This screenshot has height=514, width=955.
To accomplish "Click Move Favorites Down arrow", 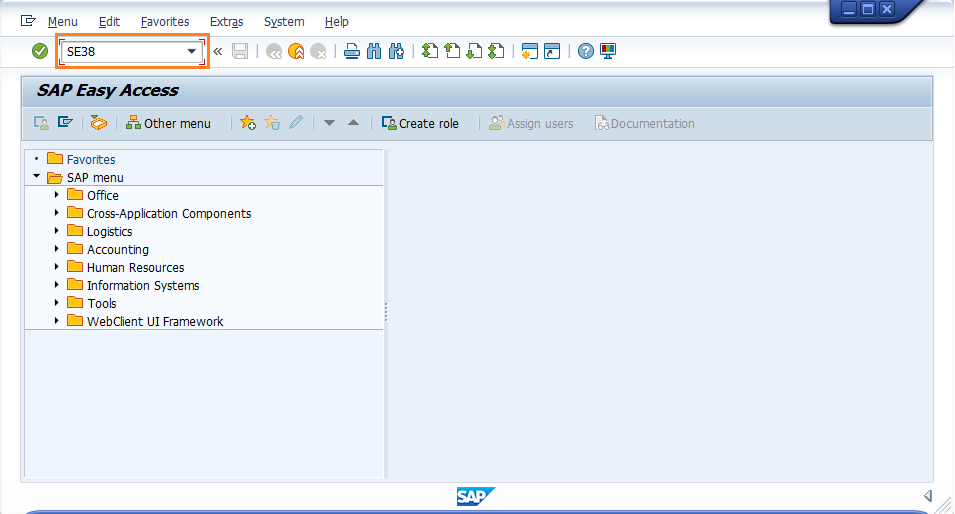I will 329,123.
